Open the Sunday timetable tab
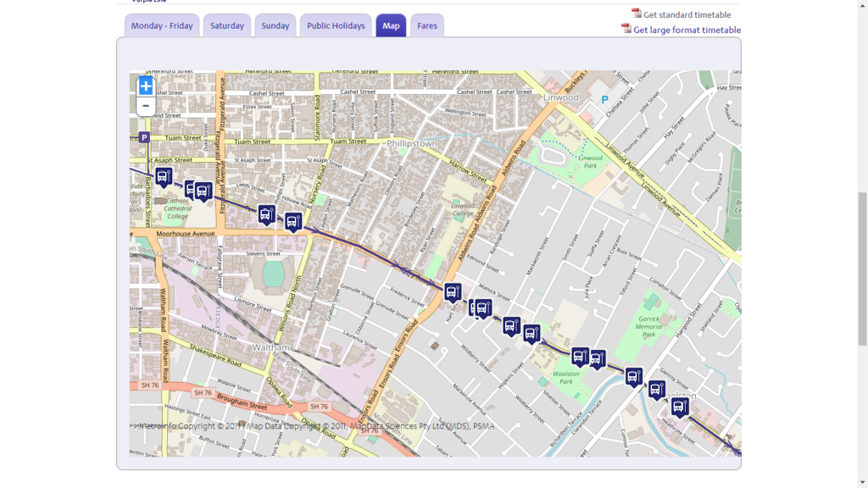 click(275, 25)
